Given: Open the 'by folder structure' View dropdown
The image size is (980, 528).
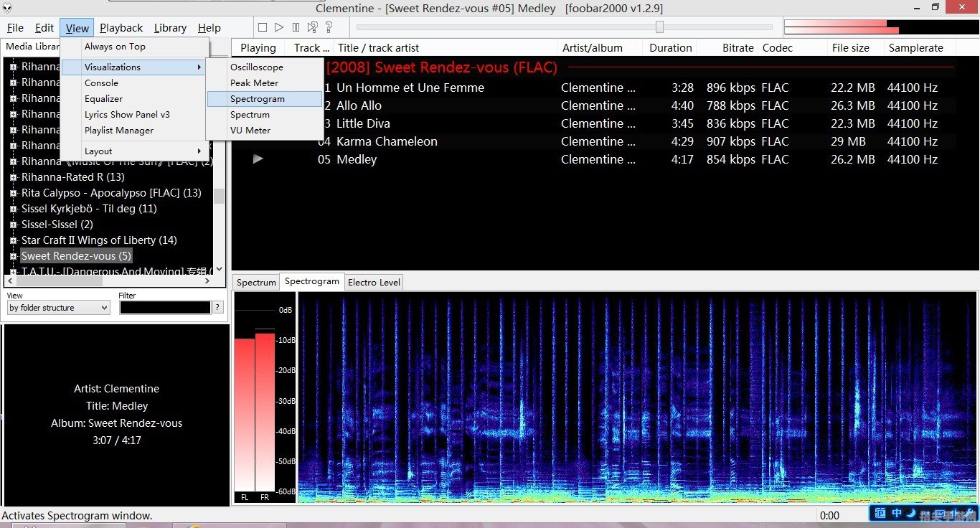Looking at the screenshot, I should 58,308.
